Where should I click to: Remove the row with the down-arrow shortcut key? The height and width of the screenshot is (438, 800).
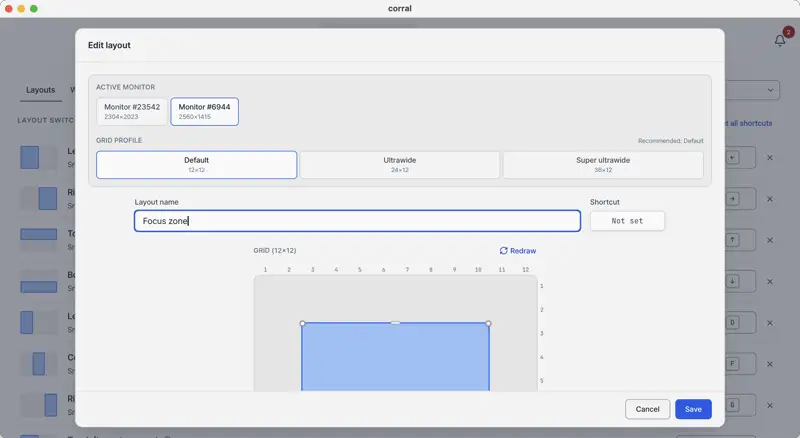[770, 282]
